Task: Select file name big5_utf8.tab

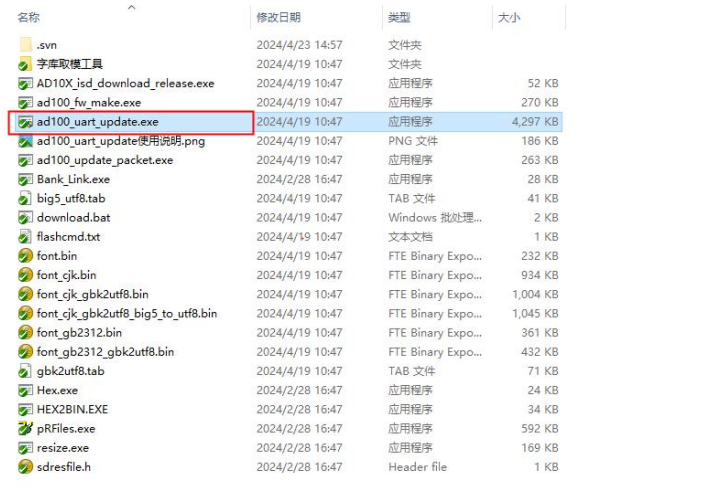Action: [x=71, y=199]
